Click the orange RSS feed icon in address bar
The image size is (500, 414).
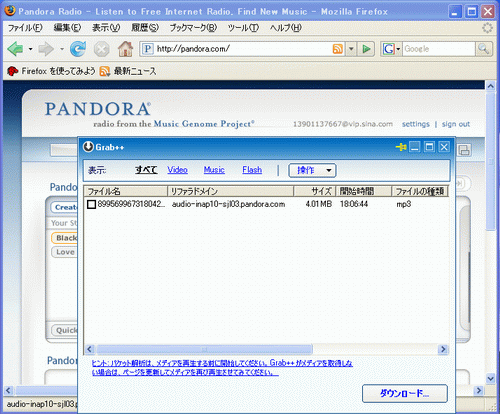pyautogui.click(x=338, y=49)
